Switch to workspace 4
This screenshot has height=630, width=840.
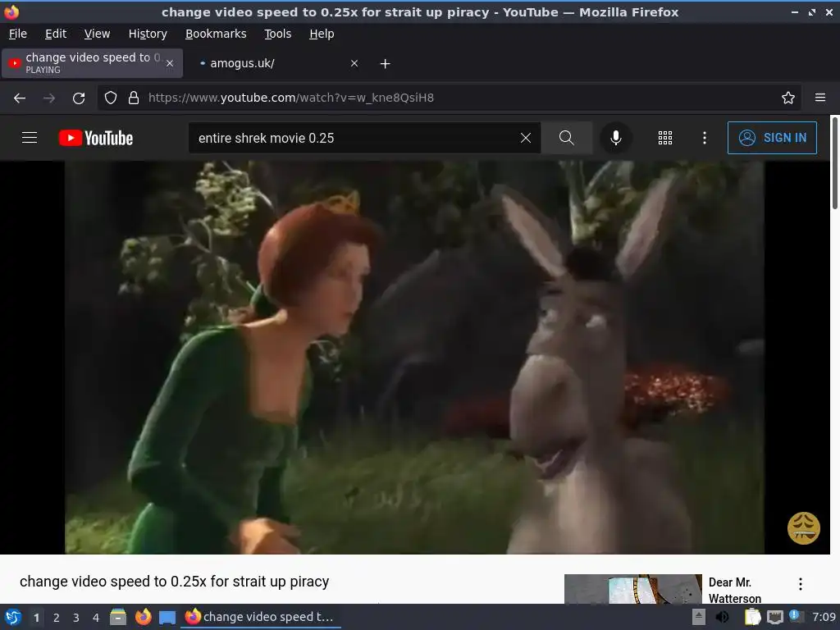click(96, 618)
